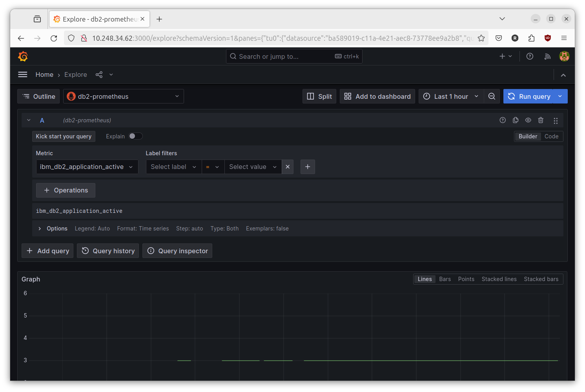Click Kick start your query button
585x392 pixels.
[64, 136]
